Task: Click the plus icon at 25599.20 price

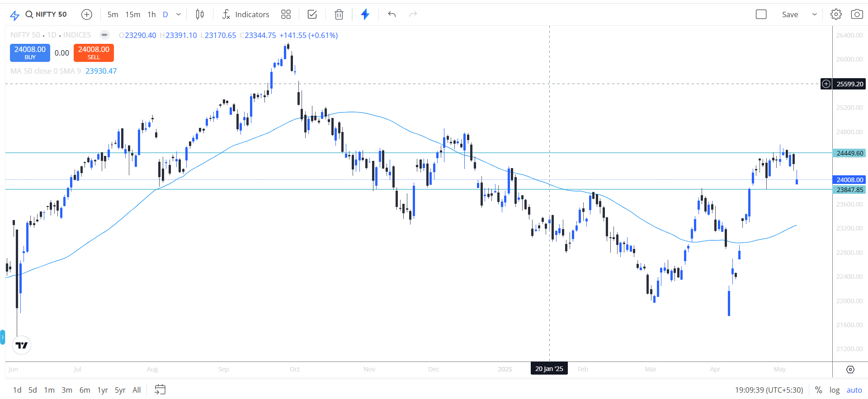Action: pos(826,84)
